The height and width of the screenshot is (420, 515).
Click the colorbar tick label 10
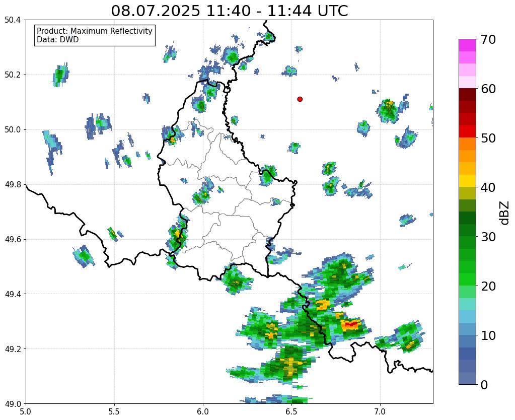tap(488, 335)
